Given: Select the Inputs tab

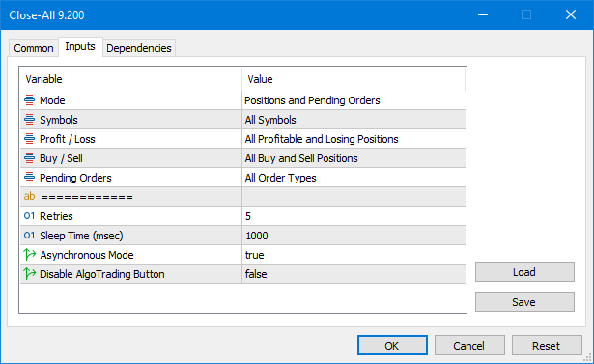Looking at the screenshot, I should tap(80, 46).
